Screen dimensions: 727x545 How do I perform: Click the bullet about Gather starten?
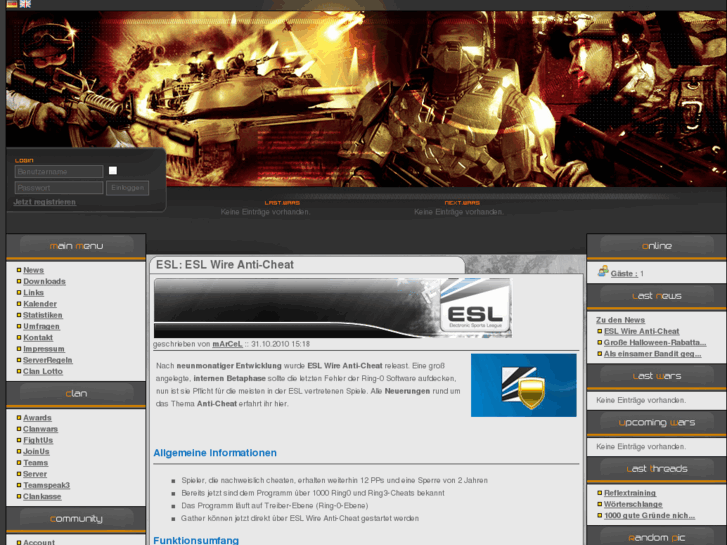point(300,518)
